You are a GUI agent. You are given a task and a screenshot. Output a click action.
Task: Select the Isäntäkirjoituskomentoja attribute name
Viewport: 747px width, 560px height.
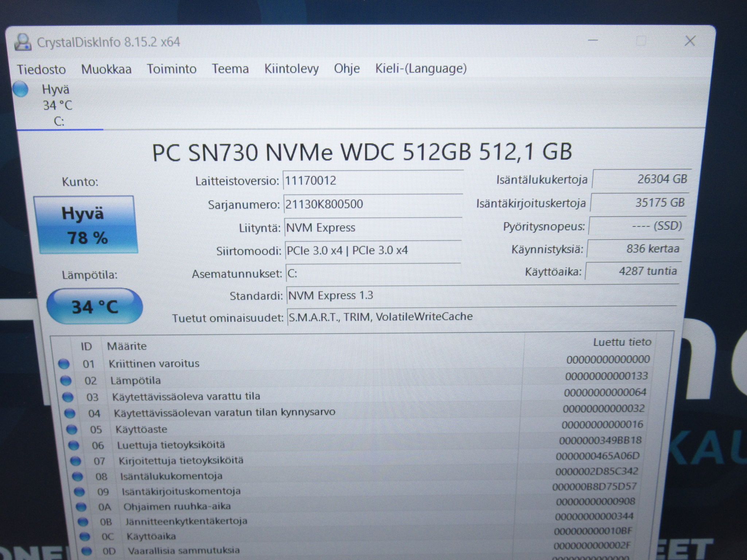coord(181,491)
